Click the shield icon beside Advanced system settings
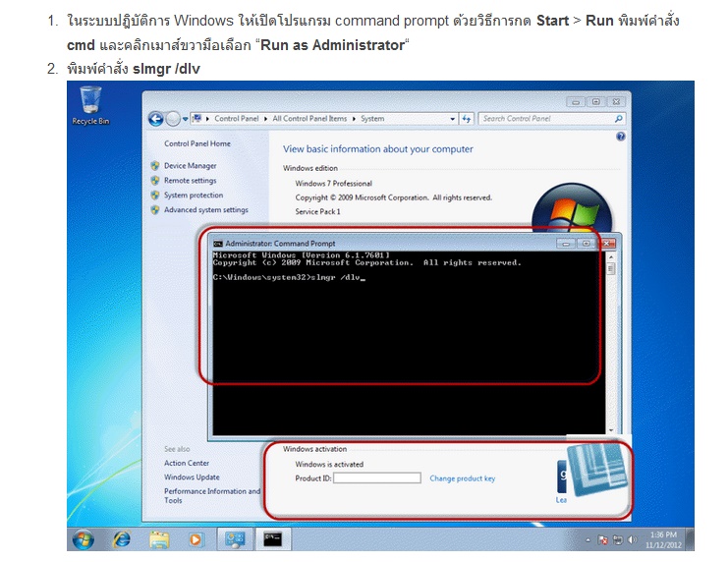Screen dimensions: 728x562 coord(155,210)
